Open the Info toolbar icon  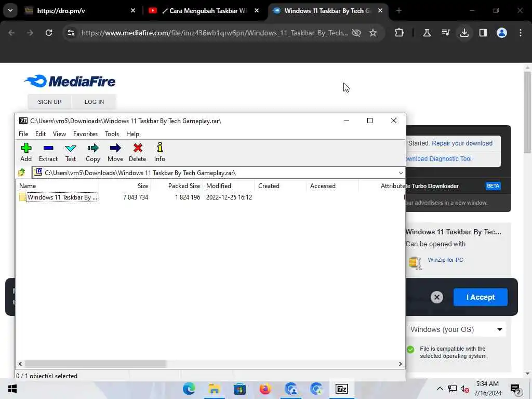[159, 152]
